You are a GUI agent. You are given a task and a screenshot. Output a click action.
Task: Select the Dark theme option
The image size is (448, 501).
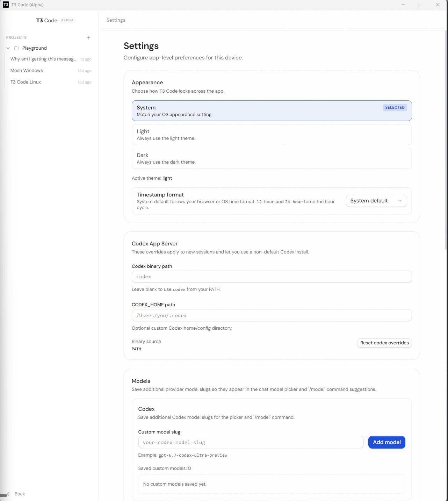272,158
